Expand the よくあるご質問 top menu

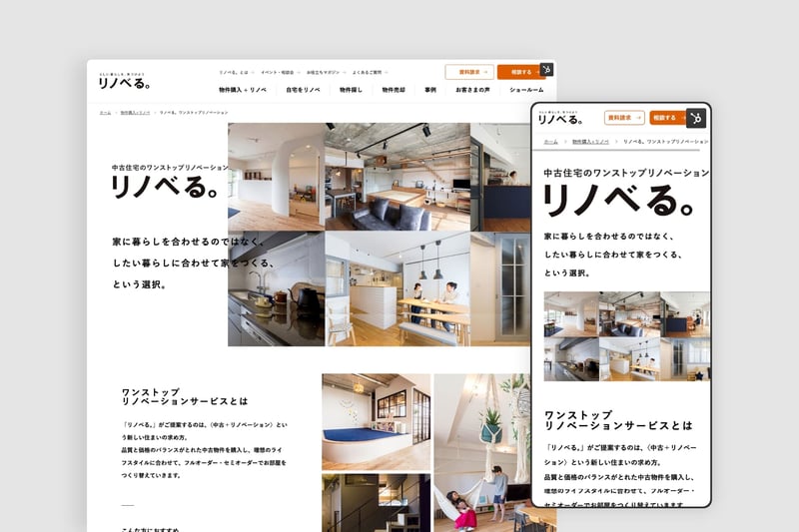(x=370, y=72)
